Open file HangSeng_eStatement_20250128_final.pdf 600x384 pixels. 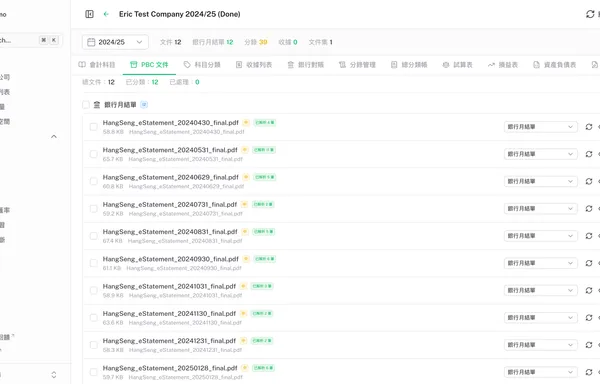(170, 368)
